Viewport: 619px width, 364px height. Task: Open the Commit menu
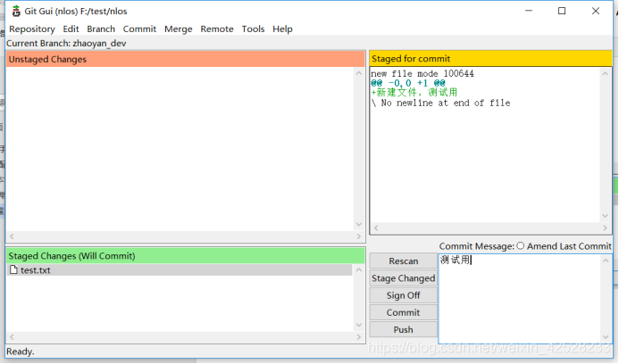tap(139, 29)
